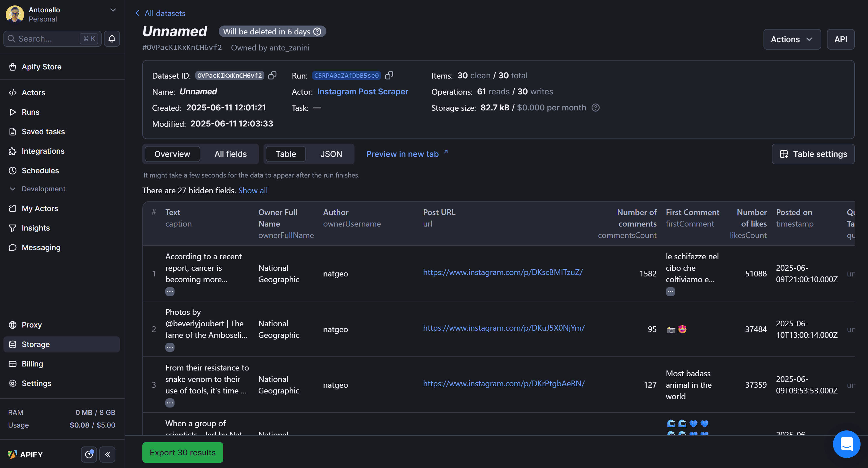Screen dimensions: 868x468
Task: Collapse the sidebar with double-chevron icon
Action: click(x=107, y=455)
